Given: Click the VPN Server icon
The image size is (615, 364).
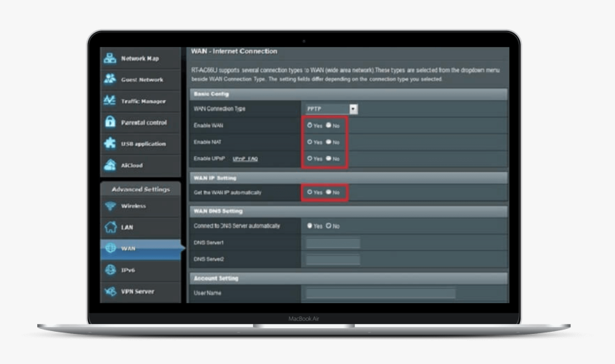Looking at the screenshot, I should tap(111, 292).
